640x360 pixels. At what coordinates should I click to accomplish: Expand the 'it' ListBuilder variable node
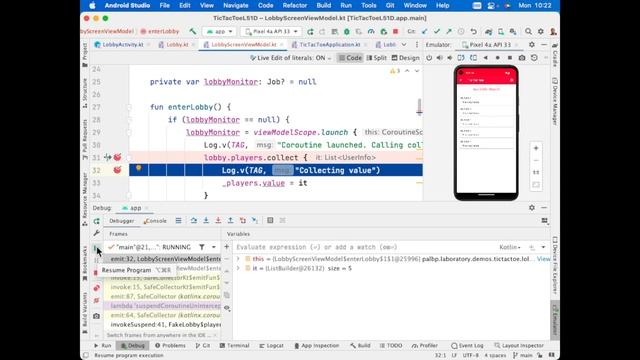(x=238, y=268)
